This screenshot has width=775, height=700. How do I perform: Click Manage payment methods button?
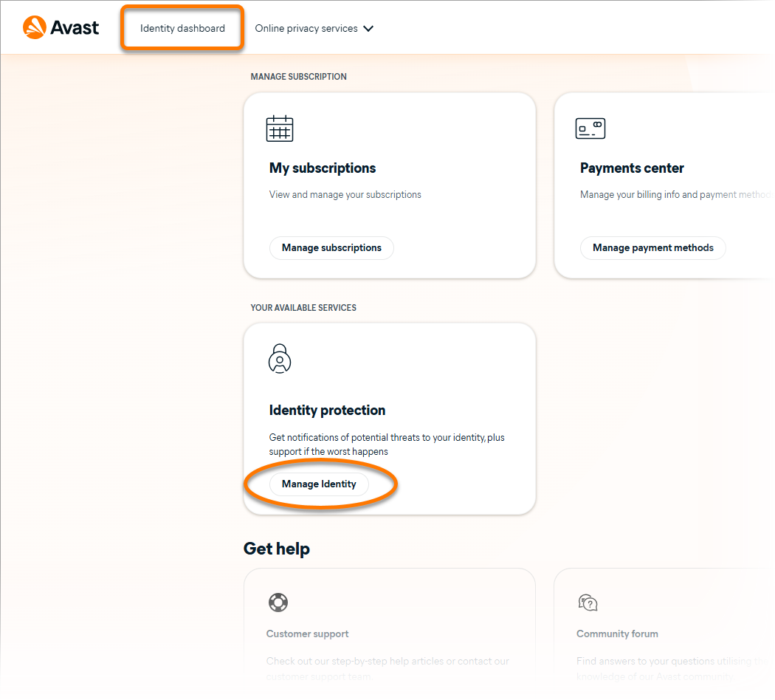click(x=653, y=247)
